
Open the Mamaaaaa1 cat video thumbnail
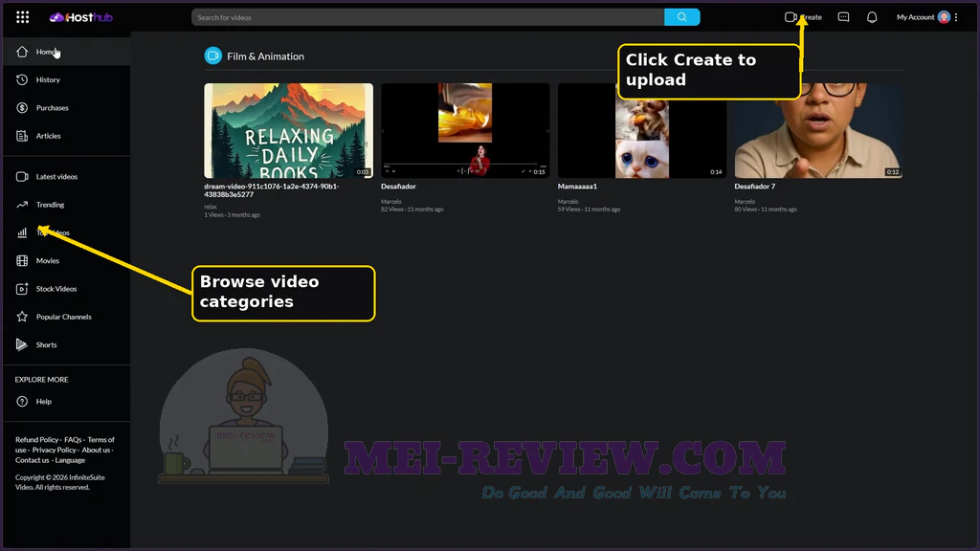(x=642, y=130)
